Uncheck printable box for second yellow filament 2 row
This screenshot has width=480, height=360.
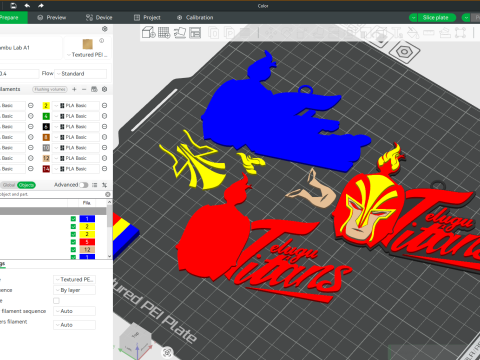[x=73, y=234]
